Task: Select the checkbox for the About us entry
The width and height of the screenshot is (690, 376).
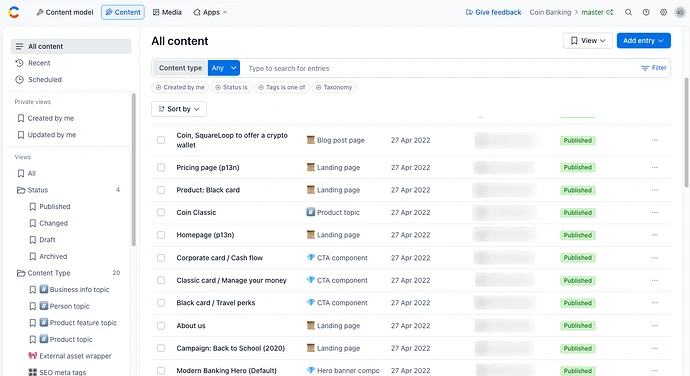Action: pos(161,326)
